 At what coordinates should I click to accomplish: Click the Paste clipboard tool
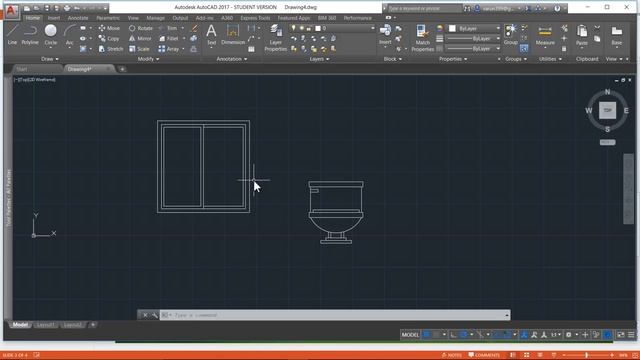[x=582, y=35]
